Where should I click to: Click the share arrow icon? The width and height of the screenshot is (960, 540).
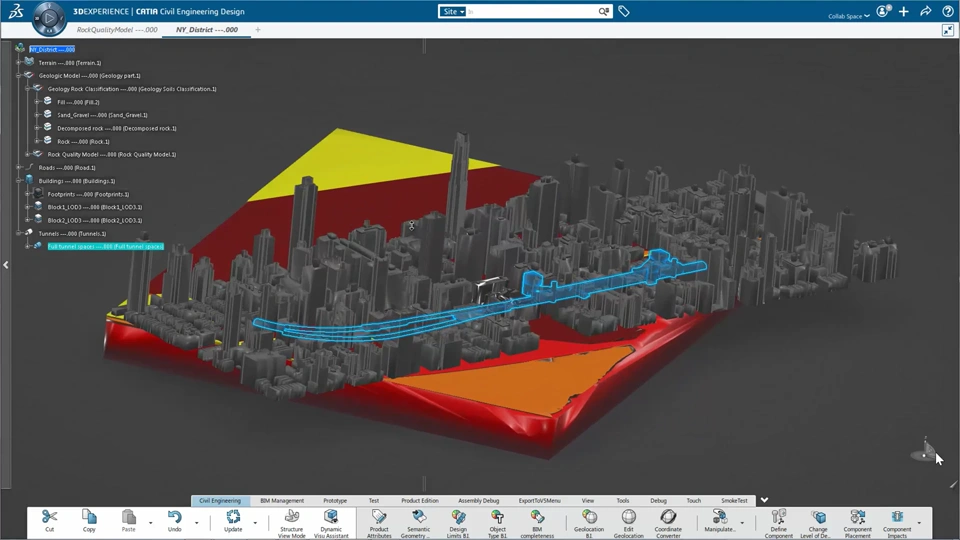[926, 11]
